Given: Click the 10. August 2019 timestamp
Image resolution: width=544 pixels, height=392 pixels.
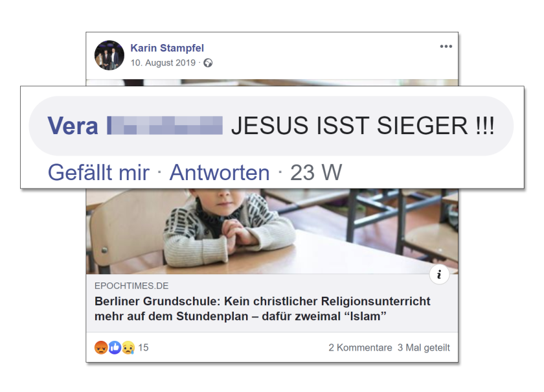Looking at the screenshot, I should 163,63.
